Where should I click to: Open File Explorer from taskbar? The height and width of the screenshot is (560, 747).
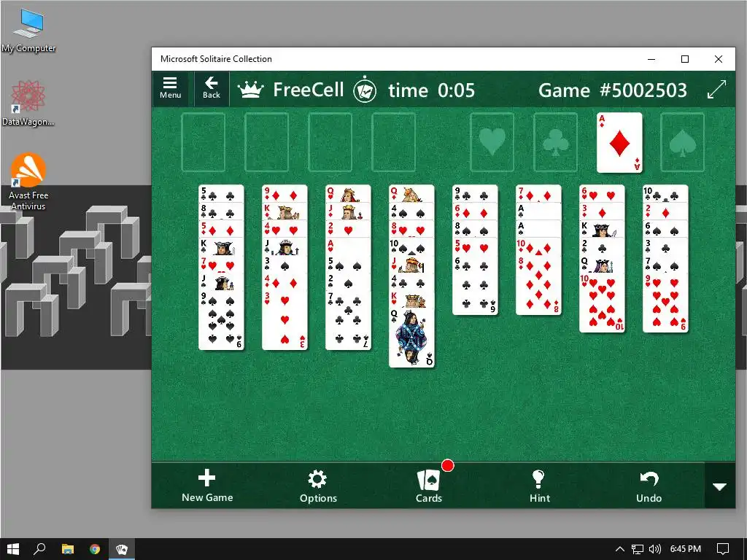click(x=68, y=549)
